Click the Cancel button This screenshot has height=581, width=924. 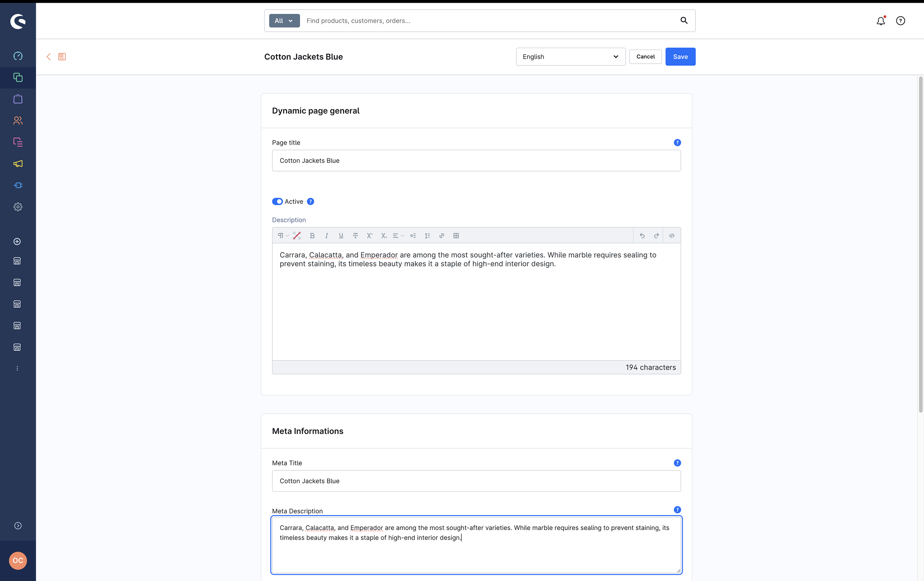coord(646,56)
